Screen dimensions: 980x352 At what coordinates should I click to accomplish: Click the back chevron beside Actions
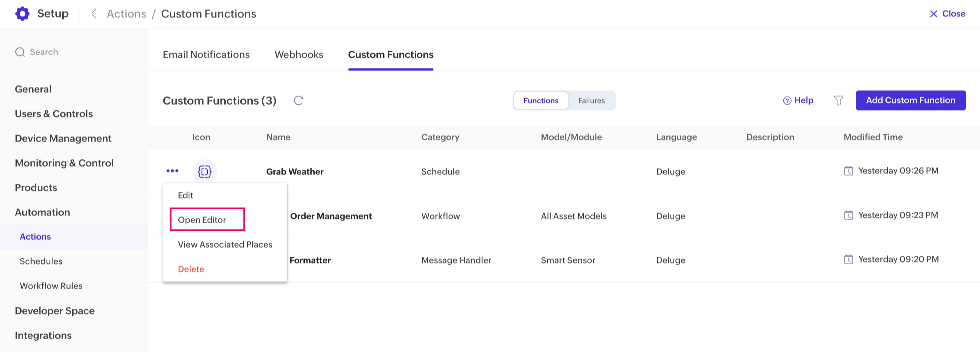click(93, 14)
